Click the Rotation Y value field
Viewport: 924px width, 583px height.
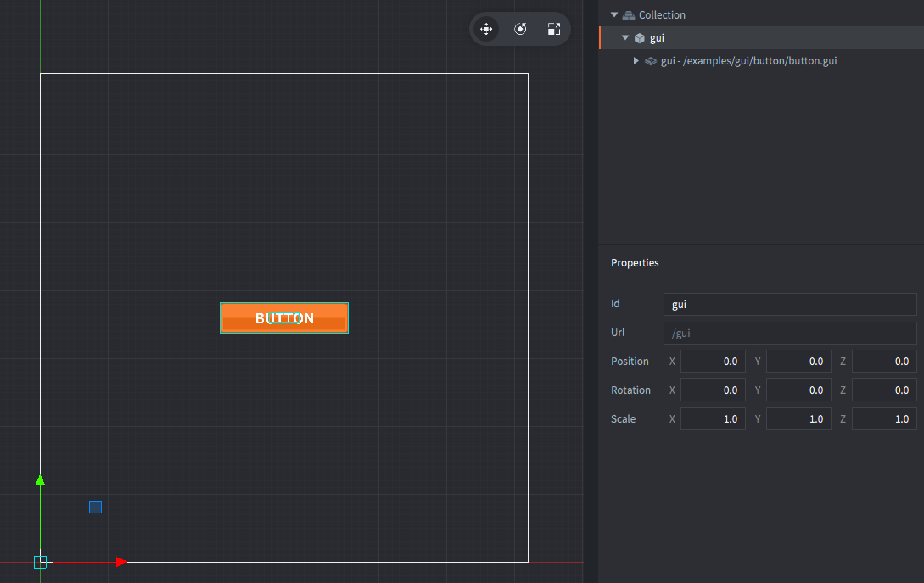798,390
